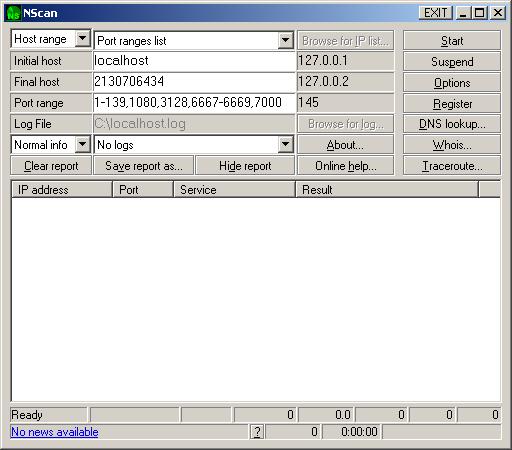
Task: Open the Whois tool
Action: [x=452, y=145]
